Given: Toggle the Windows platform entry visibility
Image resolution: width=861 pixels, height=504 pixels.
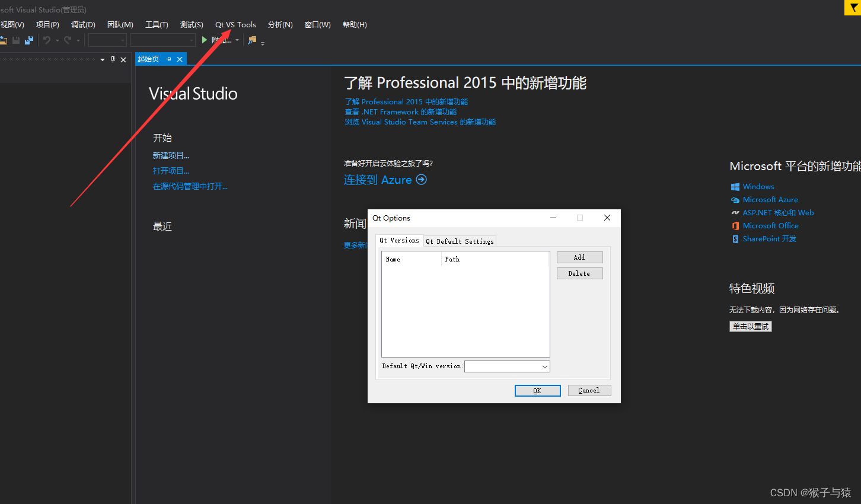Looking at the screenshot, I should tap(735, 186).
